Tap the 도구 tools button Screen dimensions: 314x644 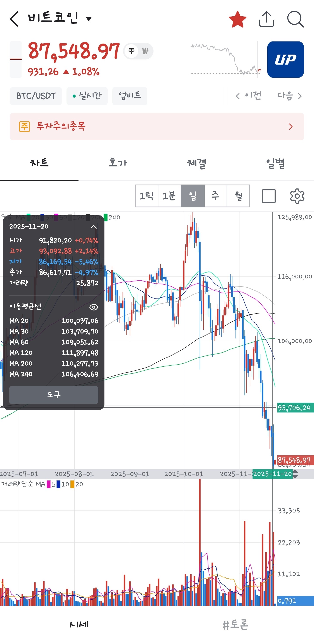coord(54,395)
